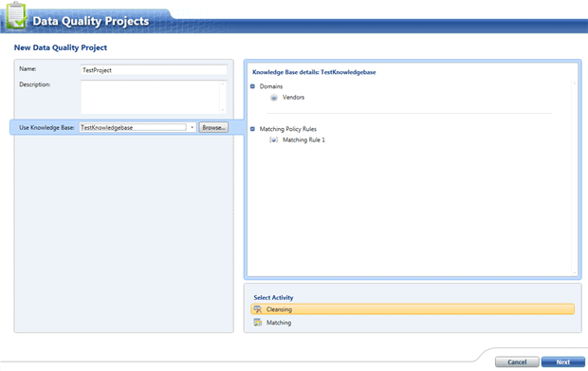The width and height of the screenshot is (588, 371).
Task: Click the Name input field
Action: [154, 70]
